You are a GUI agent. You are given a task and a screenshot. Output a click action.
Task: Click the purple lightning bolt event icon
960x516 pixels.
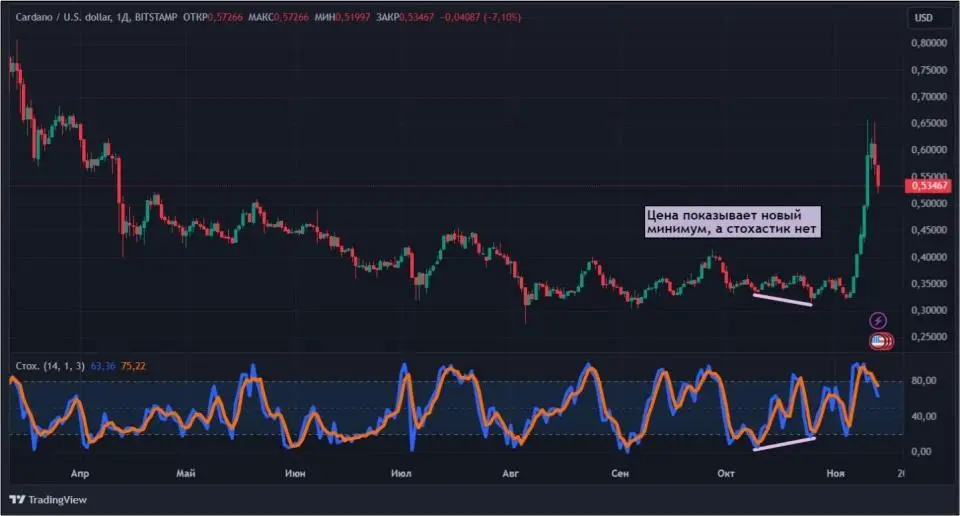878,320
